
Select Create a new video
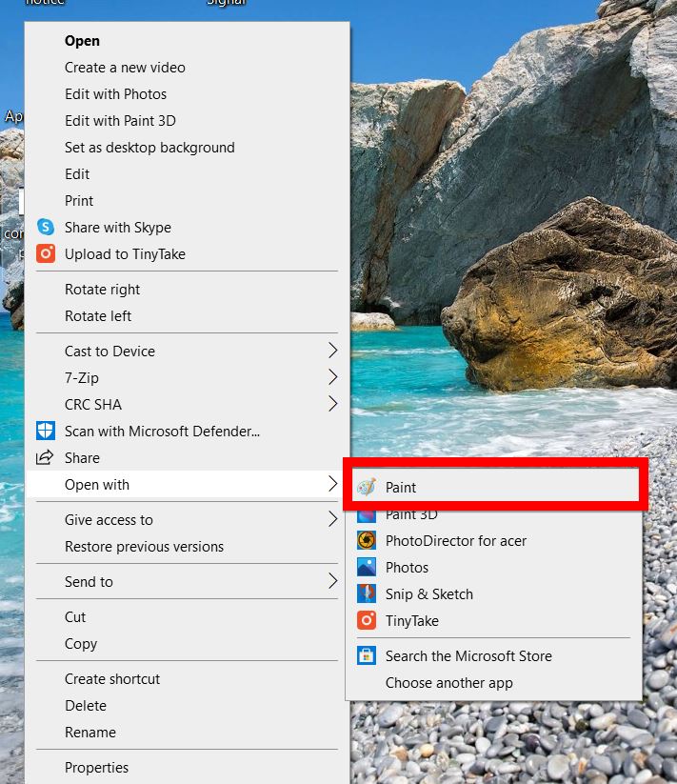tap(188, 67)
